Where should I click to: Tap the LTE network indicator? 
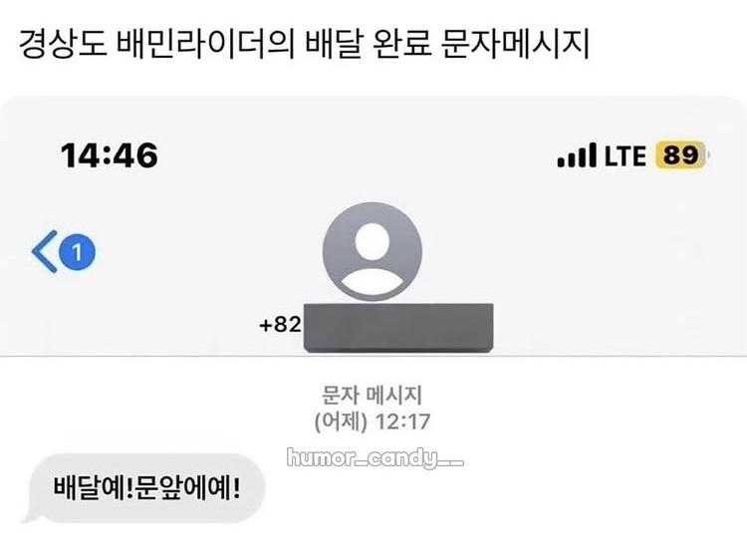625,155
